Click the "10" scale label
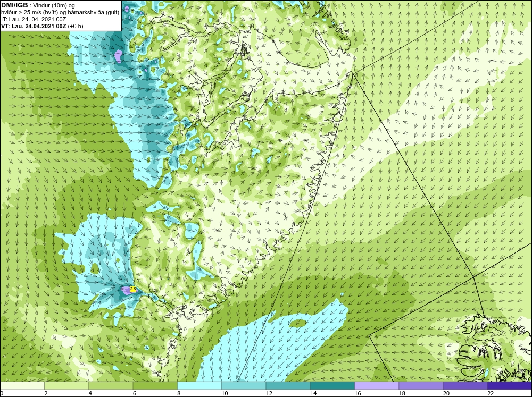This screenshot has width=532, height=397. [225, 393]
